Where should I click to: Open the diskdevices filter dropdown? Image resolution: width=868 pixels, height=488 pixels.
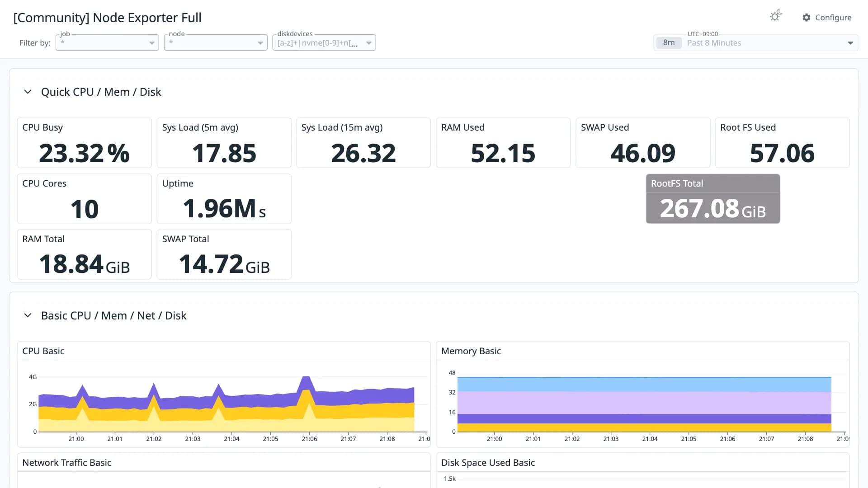tap(324, 42)
